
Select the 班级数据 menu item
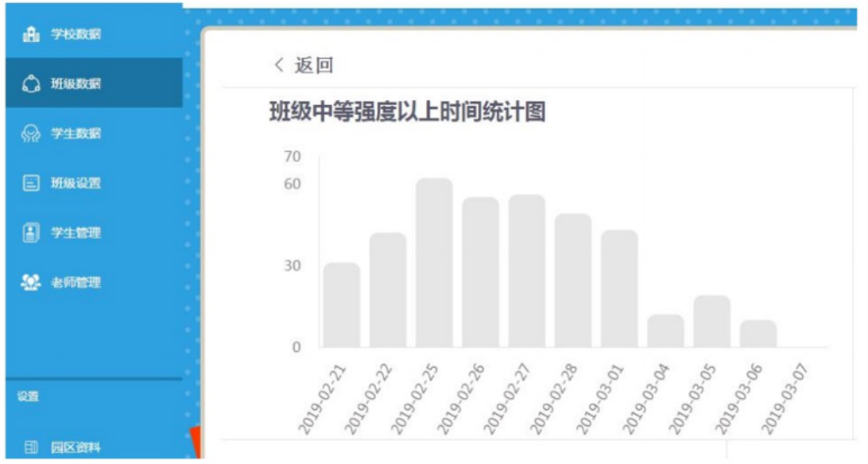coord(76,83)
